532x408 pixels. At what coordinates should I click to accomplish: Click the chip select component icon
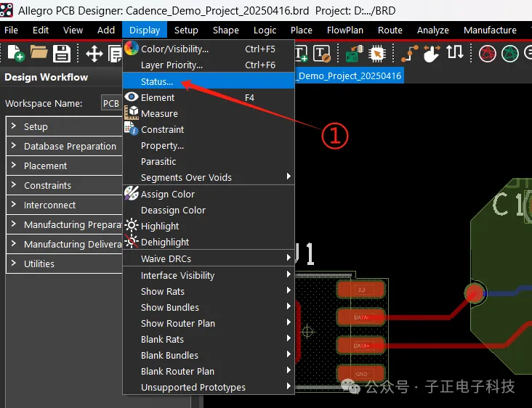(377, 54)
